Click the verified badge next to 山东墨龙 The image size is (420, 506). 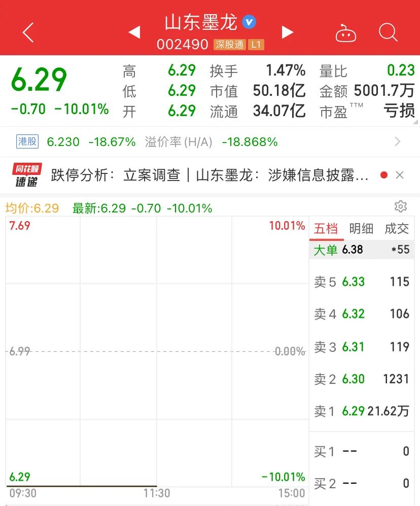248,21
